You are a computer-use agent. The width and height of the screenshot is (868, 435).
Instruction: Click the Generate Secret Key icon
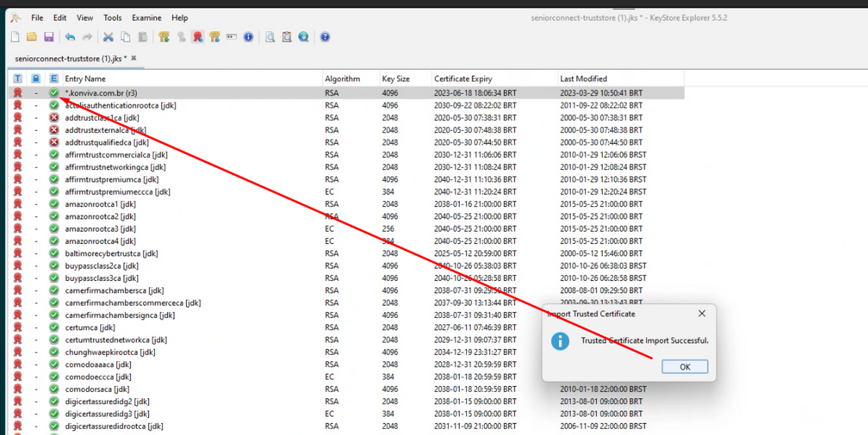click(x=181, y=37)
